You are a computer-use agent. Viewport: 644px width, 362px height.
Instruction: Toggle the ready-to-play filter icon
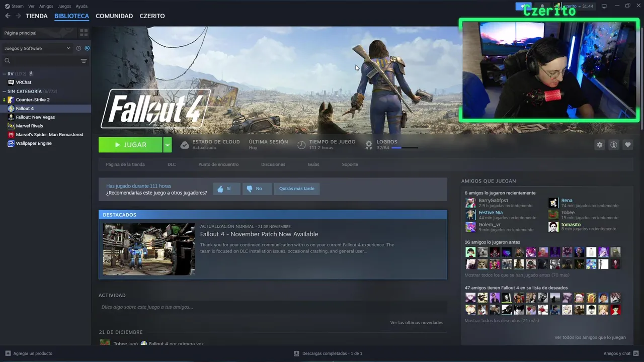pos(87,48)
